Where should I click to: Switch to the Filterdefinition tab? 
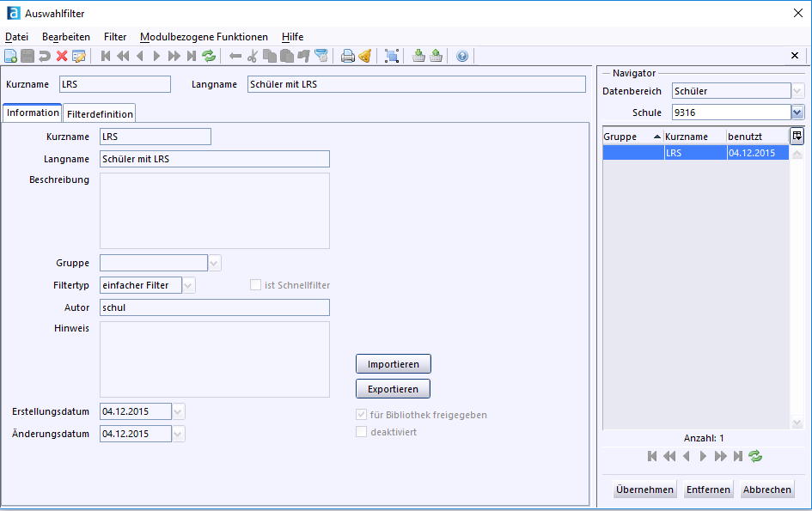click(100, 114)
